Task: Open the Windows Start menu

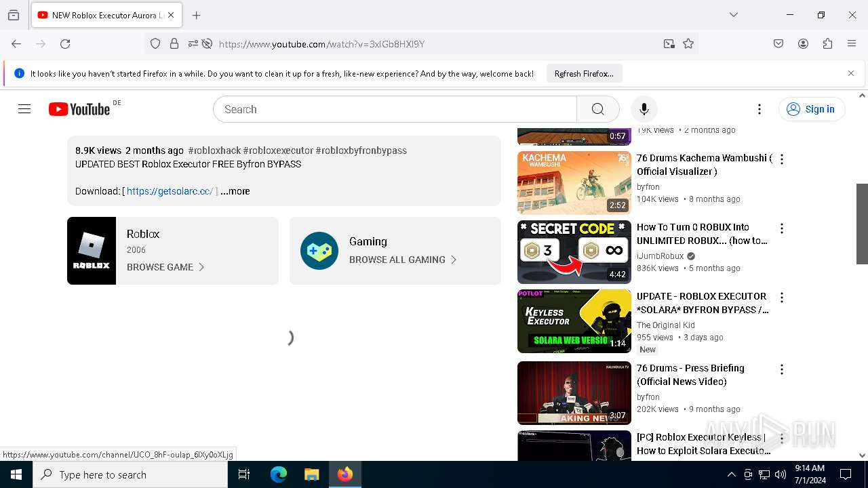Action: [16, 474]
